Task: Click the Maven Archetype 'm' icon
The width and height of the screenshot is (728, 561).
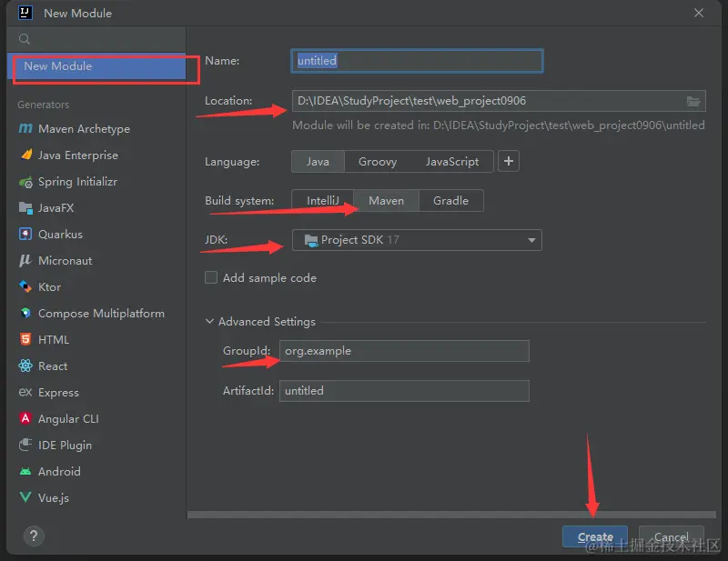Action: 25,128
